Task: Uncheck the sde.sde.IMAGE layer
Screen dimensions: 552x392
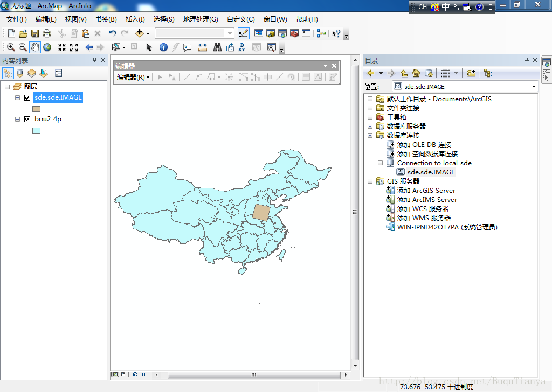Action: coord(27,98)
